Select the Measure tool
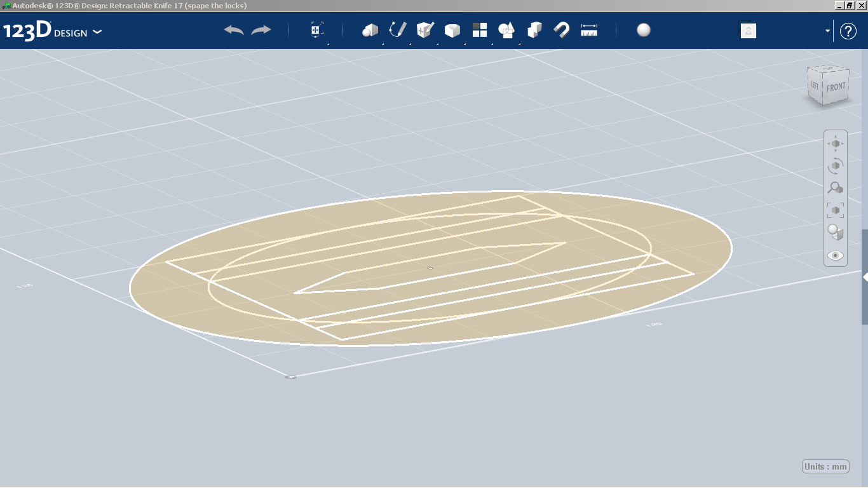 (x=588, y=29)
